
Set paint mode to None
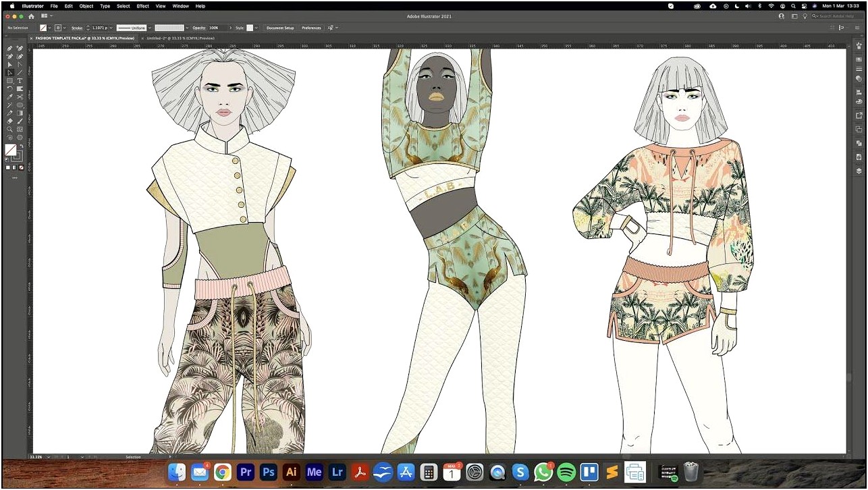click(x=21, y=167)
